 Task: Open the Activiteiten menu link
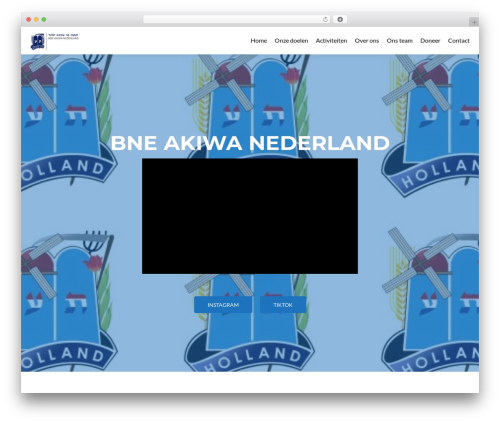click(x=331, y=41)
